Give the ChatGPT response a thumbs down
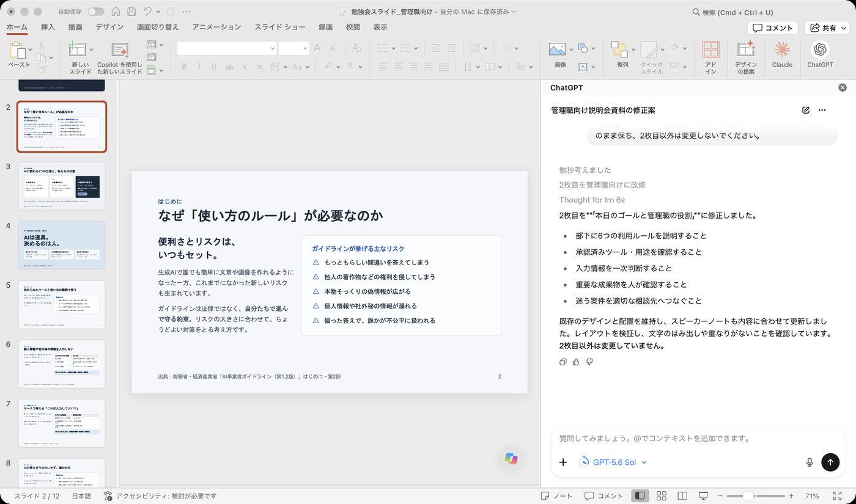Viewport: 856px width, 504px height. pos(589,362)
